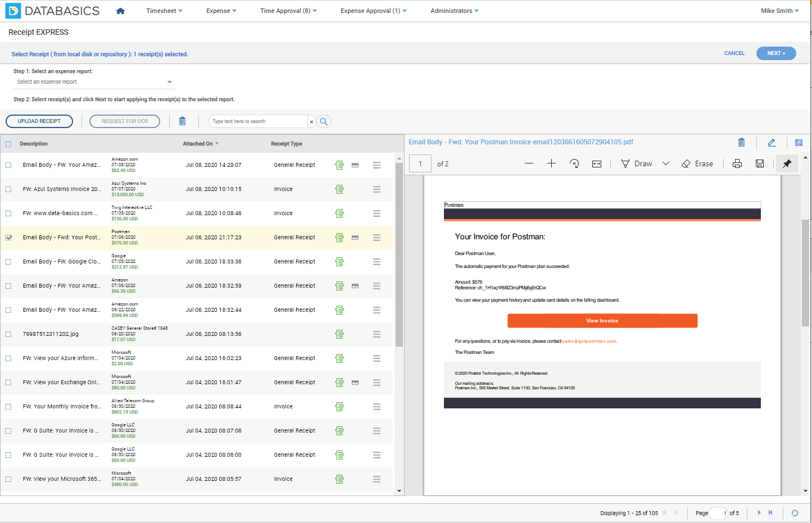
Task: Open the Expense Approval (1) menu
Action: coord(374,11)
